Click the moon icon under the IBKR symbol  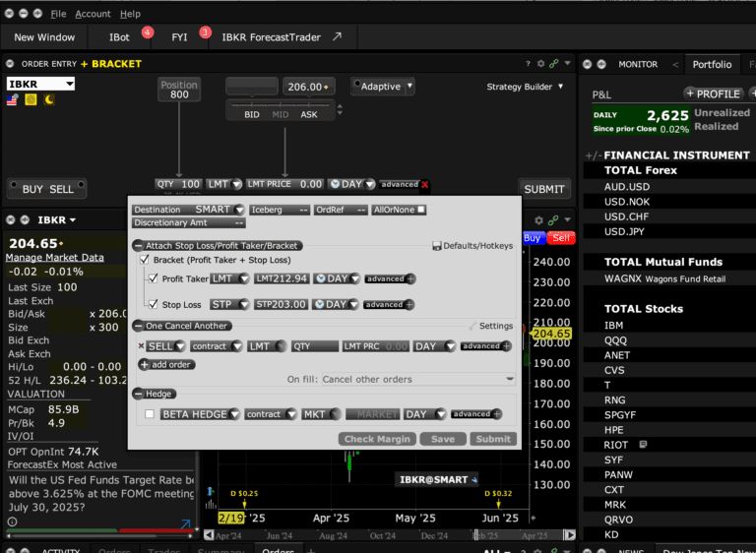coord(49,99)
